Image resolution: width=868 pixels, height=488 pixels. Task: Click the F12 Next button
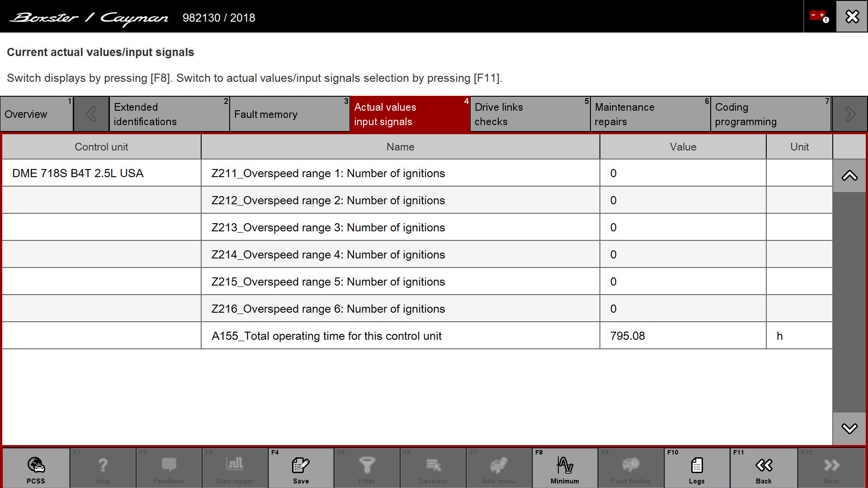pyautogui.click(x=831, y=468)
